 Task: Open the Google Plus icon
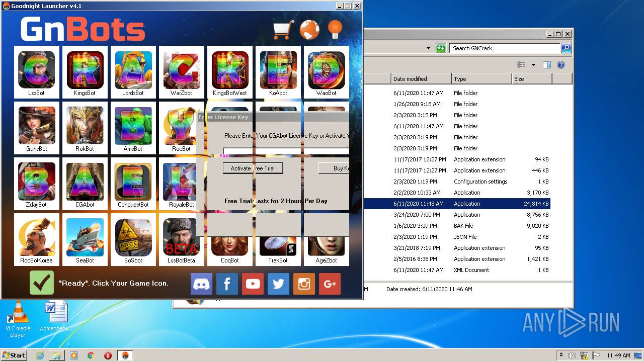pyautogui.click(x=330, y=284)
